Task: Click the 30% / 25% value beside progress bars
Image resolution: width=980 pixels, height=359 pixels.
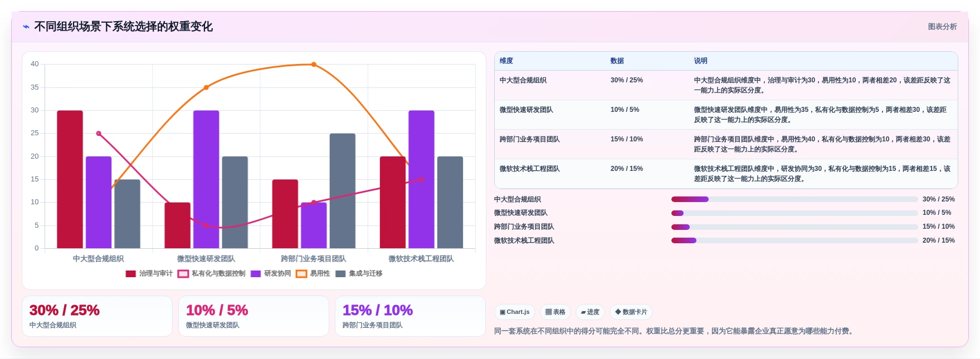Action: pos(939,199)
